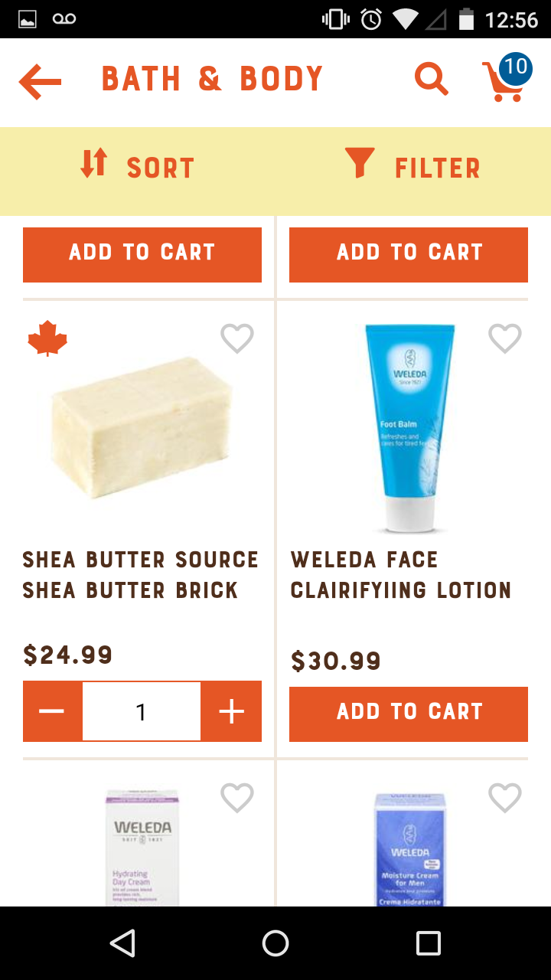Viewport: 551px width, 980px height.
Task: Tap the quantity field showing 1
Action: pos(142,712)
